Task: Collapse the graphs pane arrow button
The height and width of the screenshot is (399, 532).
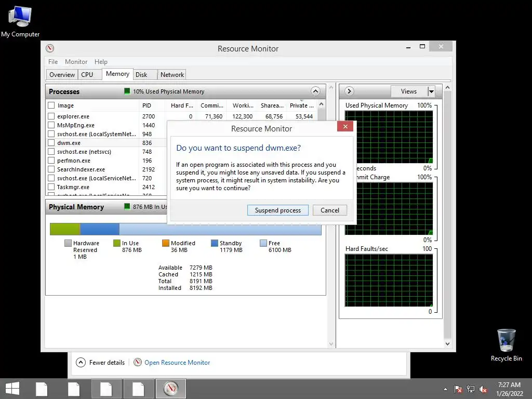Action: [349, 91]
